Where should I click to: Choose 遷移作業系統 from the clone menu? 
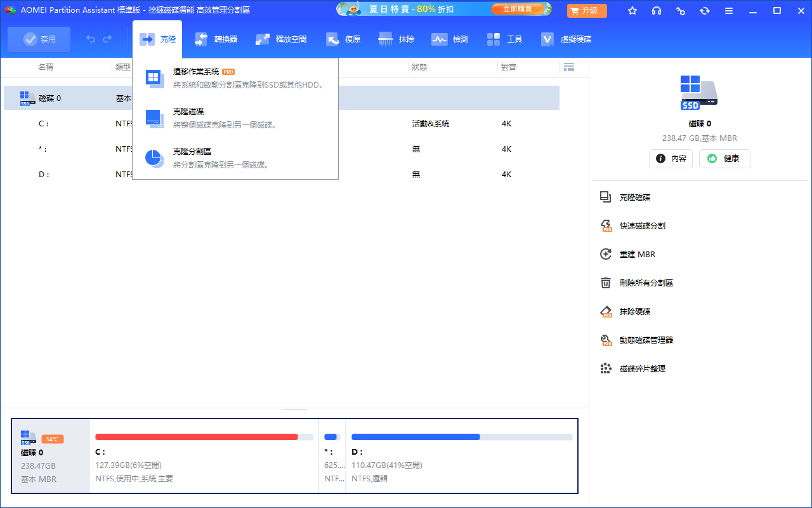[235, 78]
